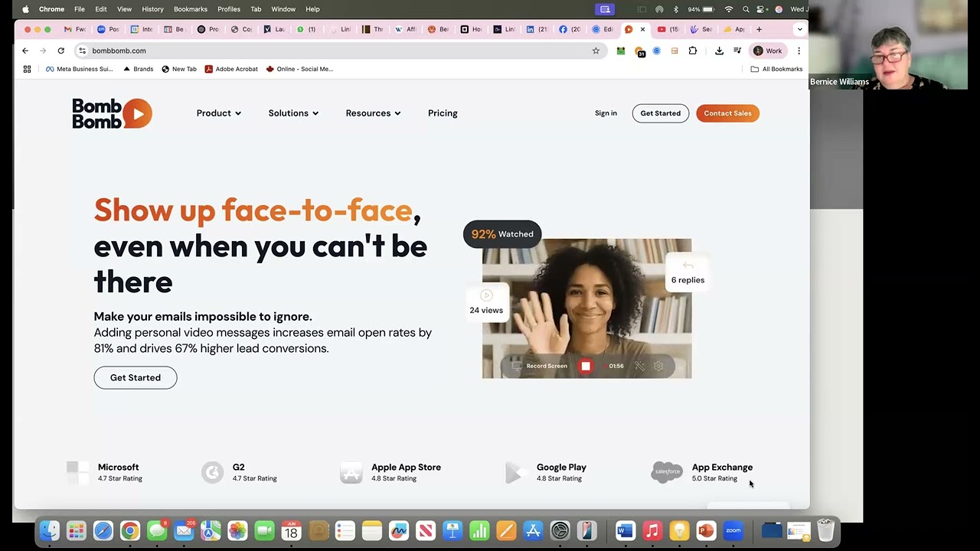The height and width of the screenshot is (551, 980).
Task: Open the All Bookmarks folder
Action: pyautogui.click(x=776, y=69)
